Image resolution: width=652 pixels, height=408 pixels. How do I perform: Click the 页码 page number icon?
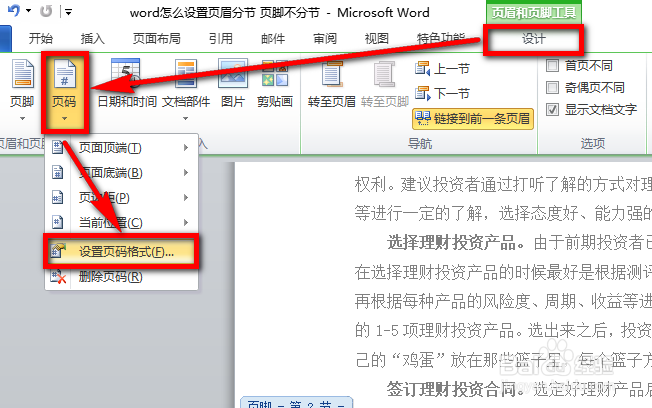64,74
